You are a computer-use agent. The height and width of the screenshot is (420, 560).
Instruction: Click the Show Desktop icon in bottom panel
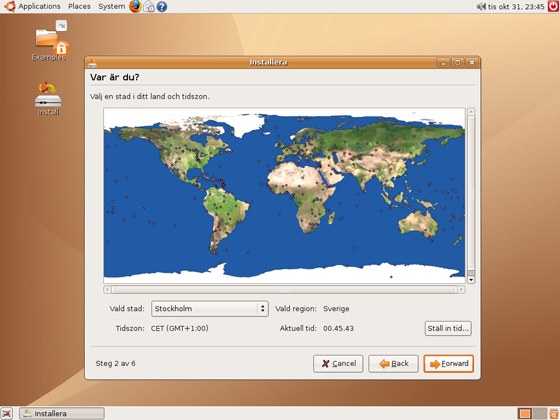tap(7, 413)
